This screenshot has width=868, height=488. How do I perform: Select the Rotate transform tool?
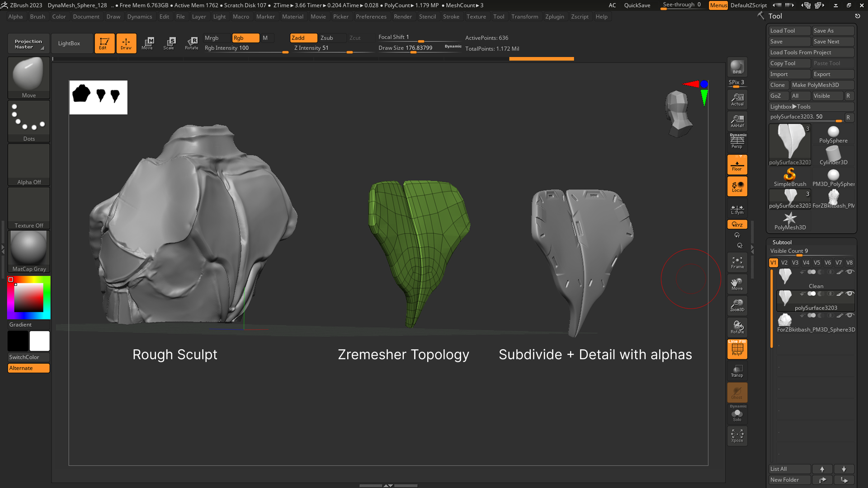tap(192, 43)
